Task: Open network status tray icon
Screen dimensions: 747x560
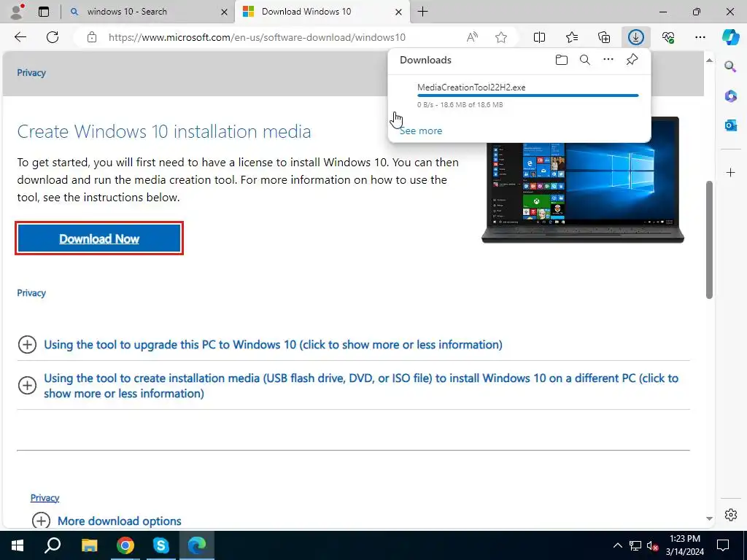Action: [x=635, y=545]
